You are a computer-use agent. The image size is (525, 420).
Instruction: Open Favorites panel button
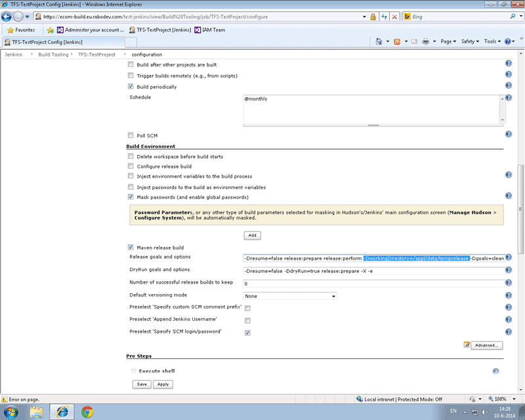pos(21,30)
